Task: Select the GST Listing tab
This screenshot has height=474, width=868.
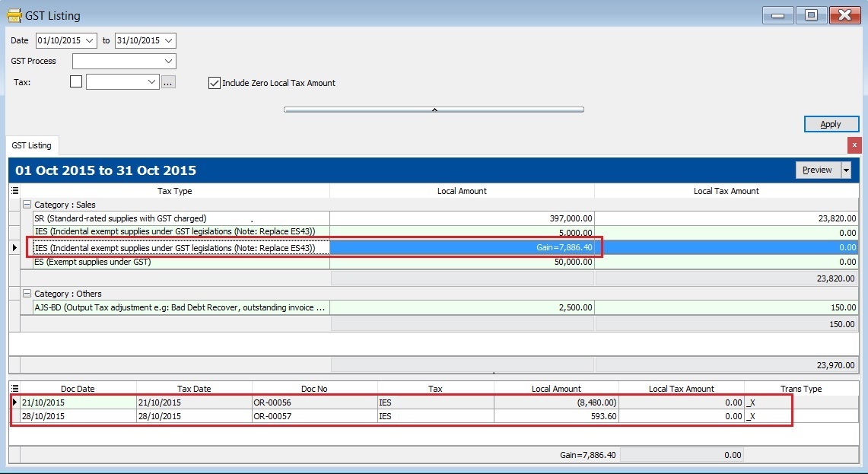Action: (31, 145)
